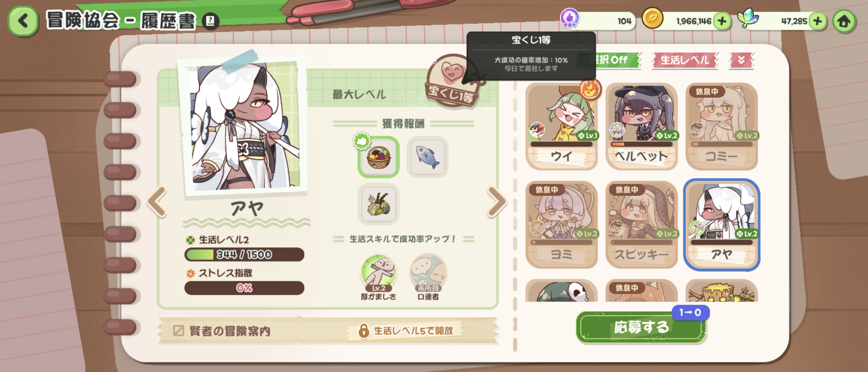Show next character with right arrow
This screenshot has height=372, width=868.
[497, 202]
